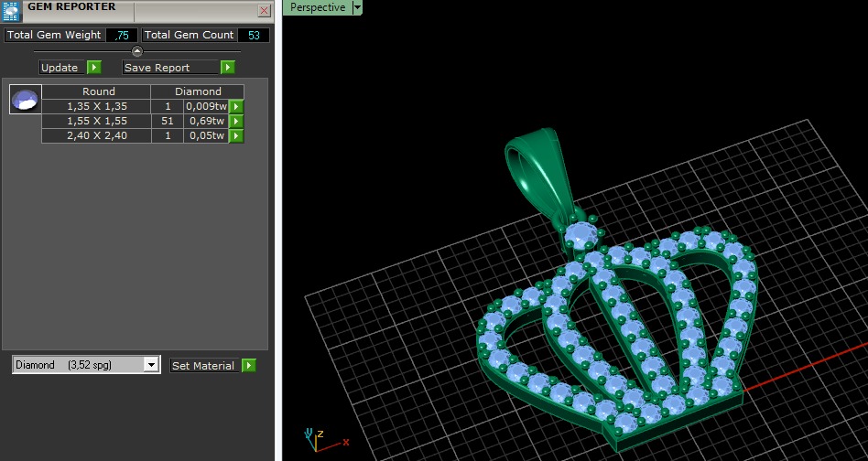Click the green arrow next to Set Material

(248, 365)
